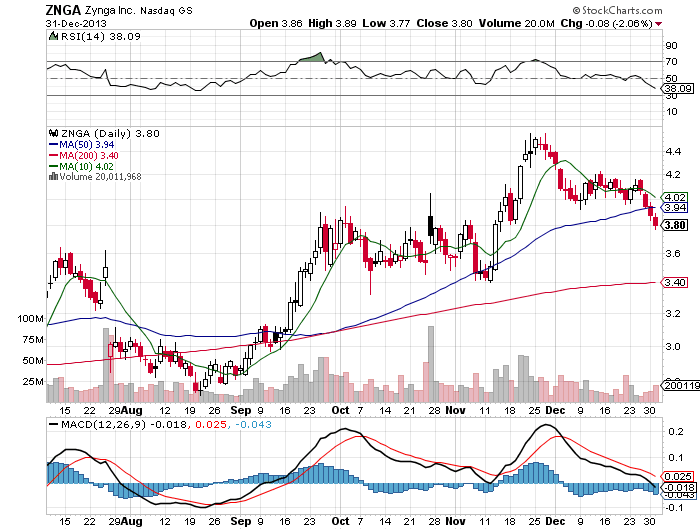Viewport: 700px width, 530px height.
Task: Click the blue -0.043 histogram value in legend
Action: click(253, 424)
